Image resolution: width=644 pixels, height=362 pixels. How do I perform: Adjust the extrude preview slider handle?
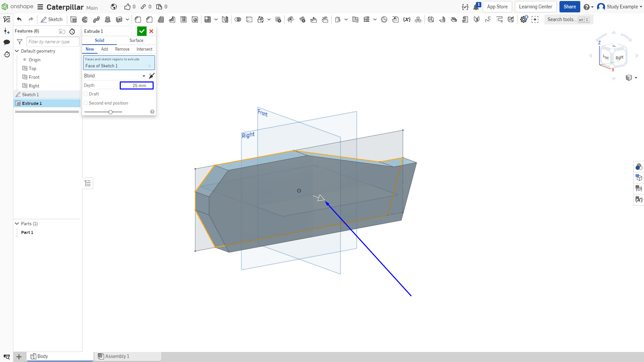click(x=110, y=112)
